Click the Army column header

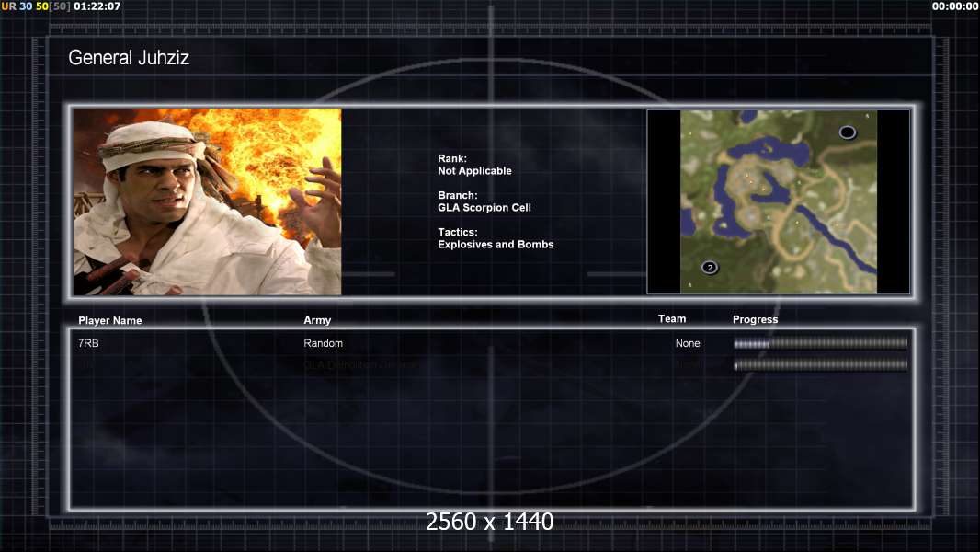tap(317, 320)
